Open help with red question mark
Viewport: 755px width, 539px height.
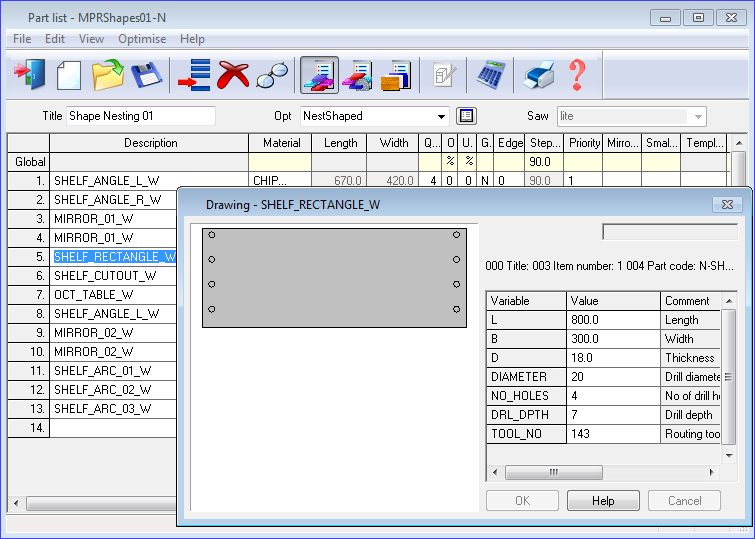[577, 75]
